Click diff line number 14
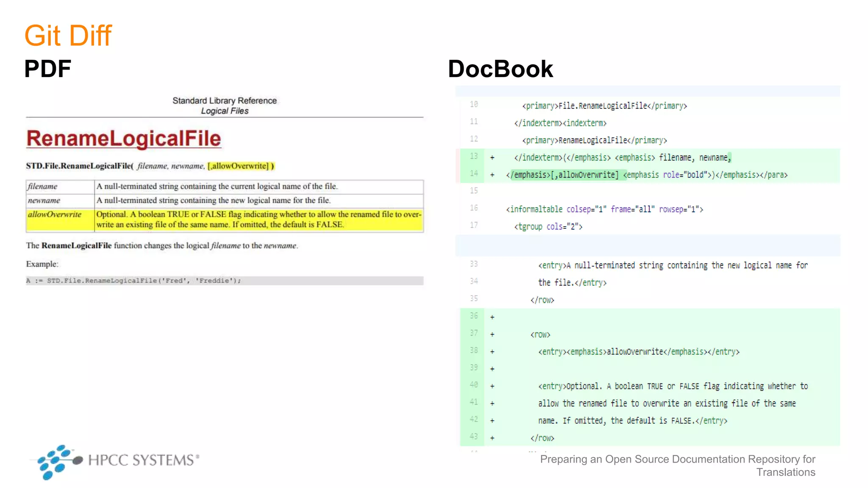The height and width of the screenshot is (488, 868). 474,173
